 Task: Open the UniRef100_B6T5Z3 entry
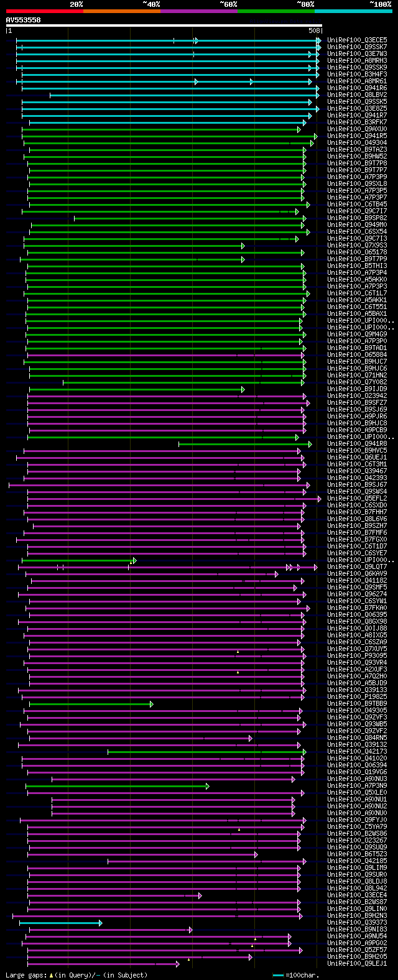[x=357, y=854]
